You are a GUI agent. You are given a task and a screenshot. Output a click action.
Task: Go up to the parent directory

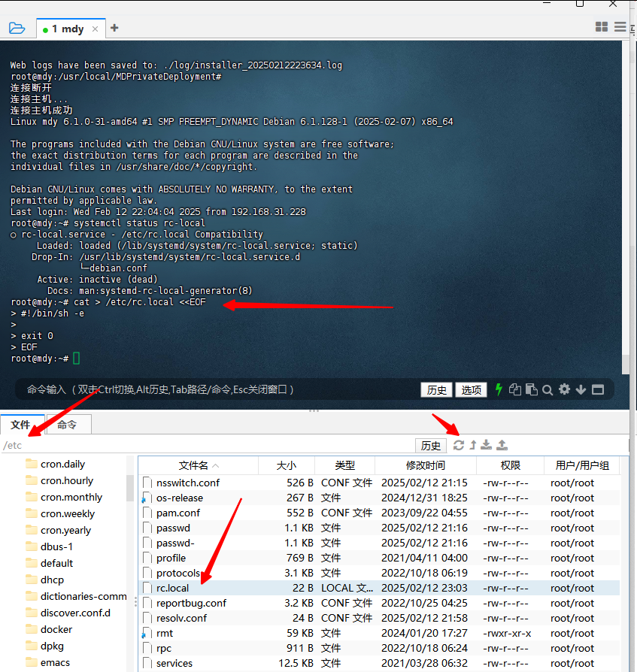[x=473, y=445]
